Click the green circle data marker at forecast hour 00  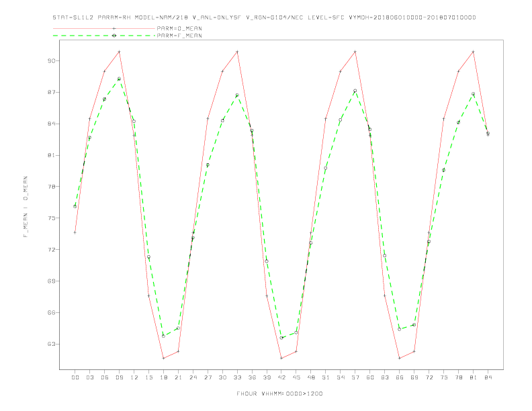click(75, 207)
